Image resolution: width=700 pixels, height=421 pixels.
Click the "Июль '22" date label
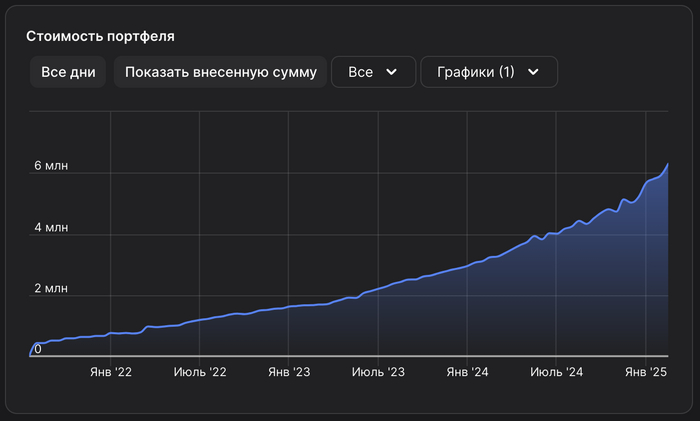click(x=200, y=373)
